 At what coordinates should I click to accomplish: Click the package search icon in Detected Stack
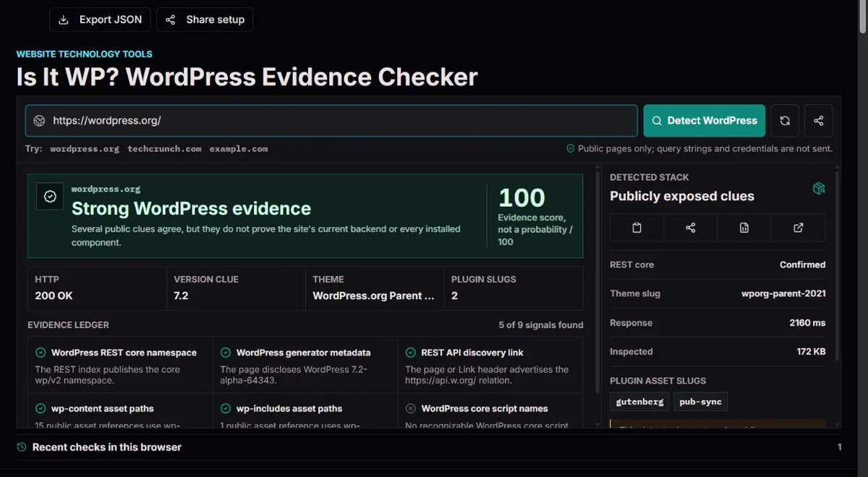[819, 188]
